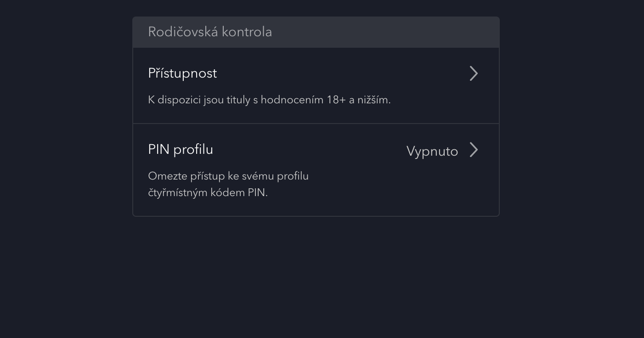Click the word 'hodnocením' in the rating description
The height and width of the screenshot is (338, 644).
[292, 100]
